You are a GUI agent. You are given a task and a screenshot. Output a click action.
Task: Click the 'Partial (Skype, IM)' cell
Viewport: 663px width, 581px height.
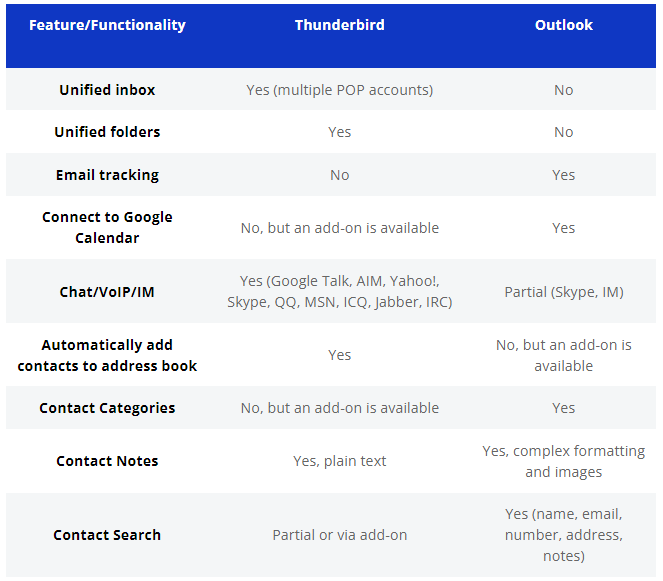point(564,292)
